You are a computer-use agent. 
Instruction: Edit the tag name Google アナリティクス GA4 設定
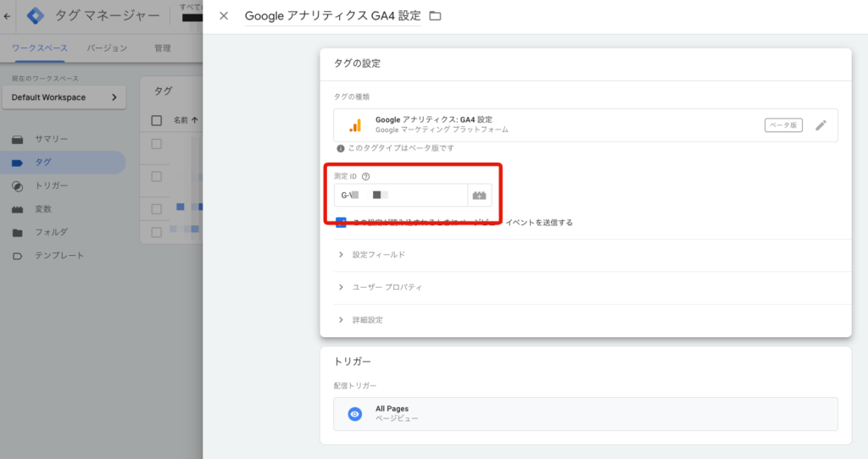click(x=332, y=16)
